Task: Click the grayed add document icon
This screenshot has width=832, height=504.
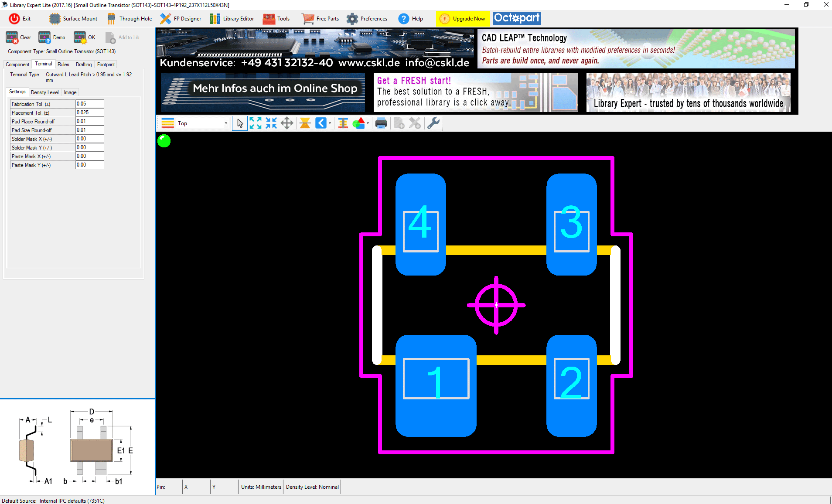Action: coord(399,123)
